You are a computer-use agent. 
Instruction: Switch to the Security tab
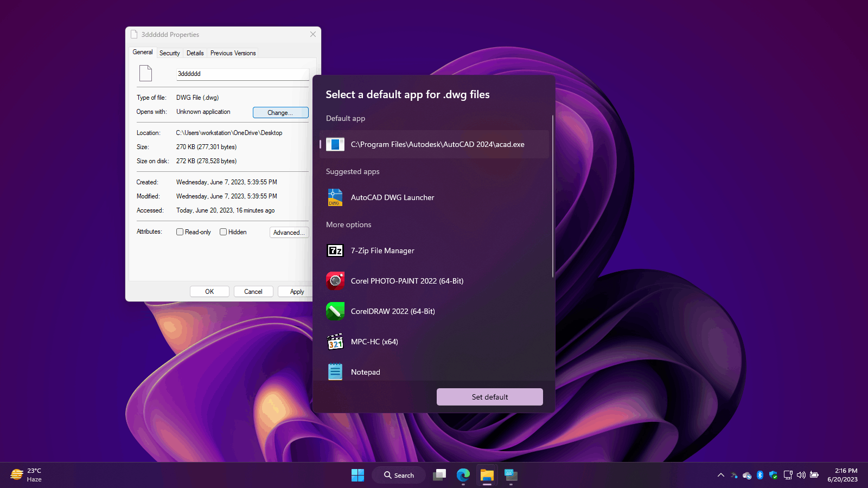(170, 53)
